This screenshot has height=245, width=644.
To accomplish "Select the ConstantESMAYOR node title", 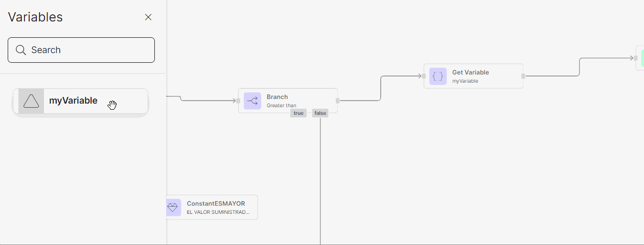I will [216, 204].
